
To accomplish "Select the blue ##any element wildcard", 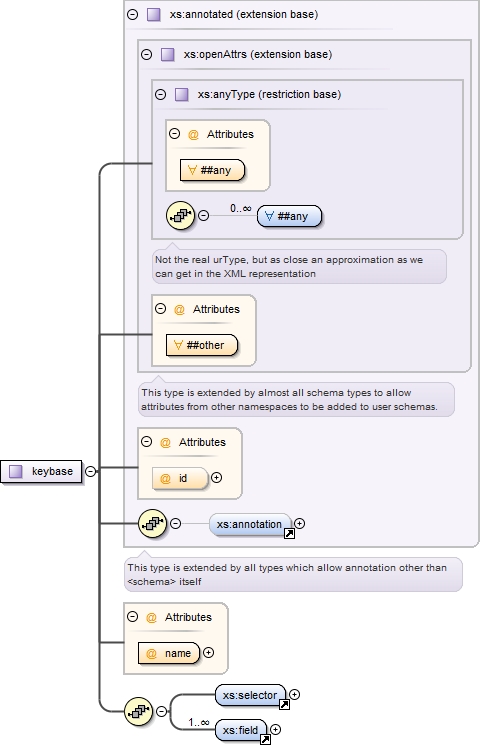I will (x=289, y=216).
